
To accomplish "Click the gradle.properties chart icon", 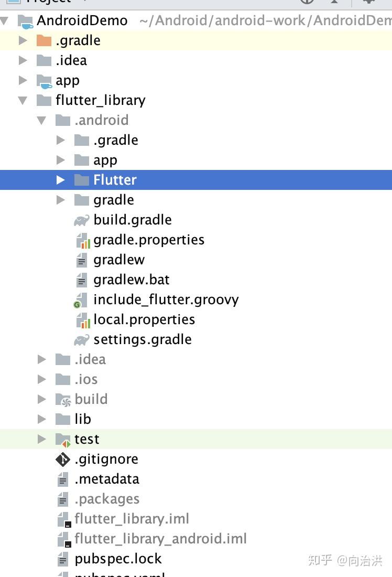I will (x=82, y=240).
